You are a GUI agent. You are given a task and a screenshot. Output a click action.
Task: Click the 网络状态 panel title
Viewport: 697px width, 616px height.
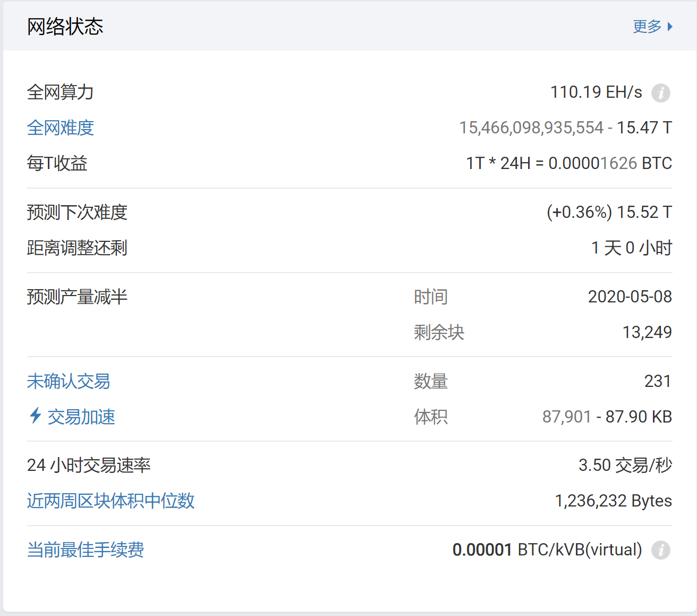65,27
